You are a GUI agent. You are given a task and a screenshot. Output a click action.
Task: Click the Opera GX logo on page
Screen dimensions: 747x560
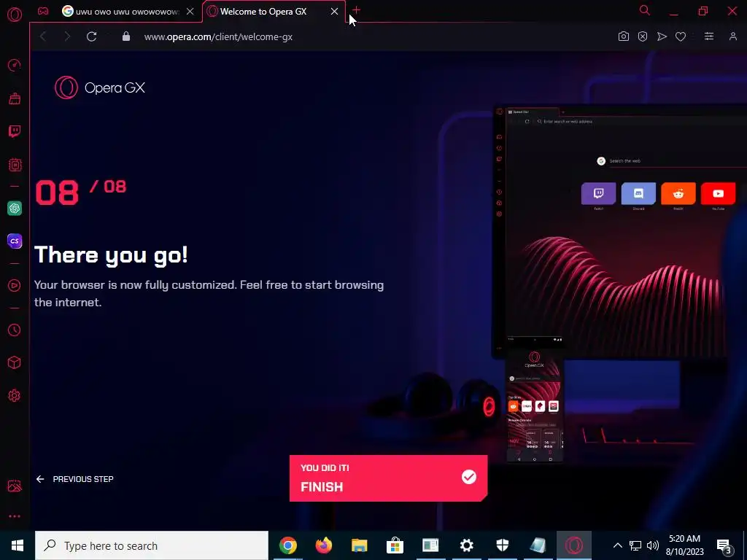click(99, 87)
